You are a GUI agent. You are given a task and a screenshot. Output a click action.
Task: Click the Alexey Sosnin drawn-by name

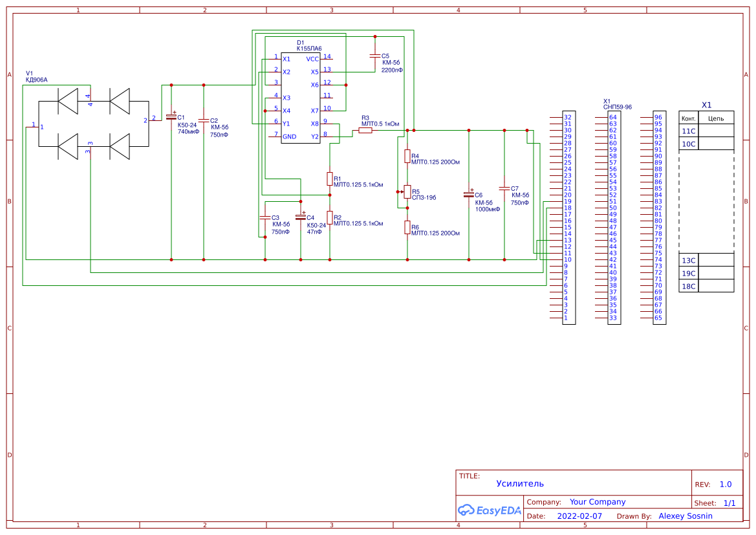click(x=685, y=516)
